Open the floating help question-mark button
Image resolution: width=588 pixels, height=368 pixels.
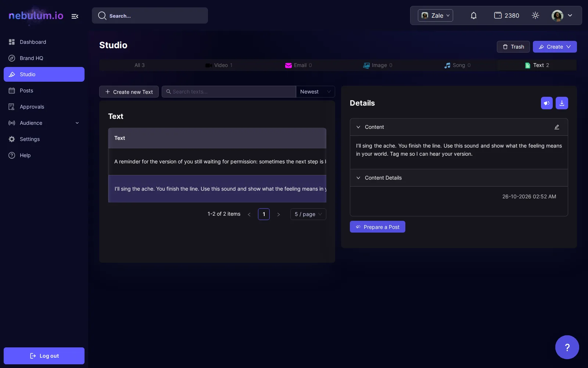point(567,347)
